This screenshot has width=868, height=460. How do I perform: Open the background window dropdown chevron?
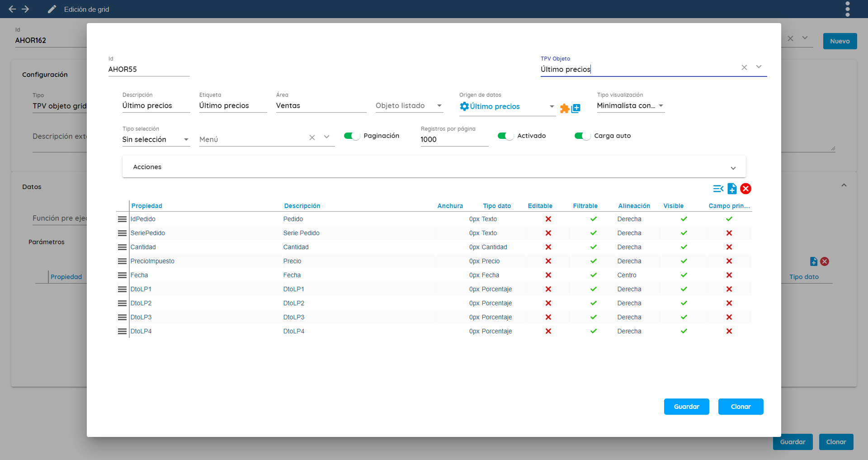click(x=805, y=38)
